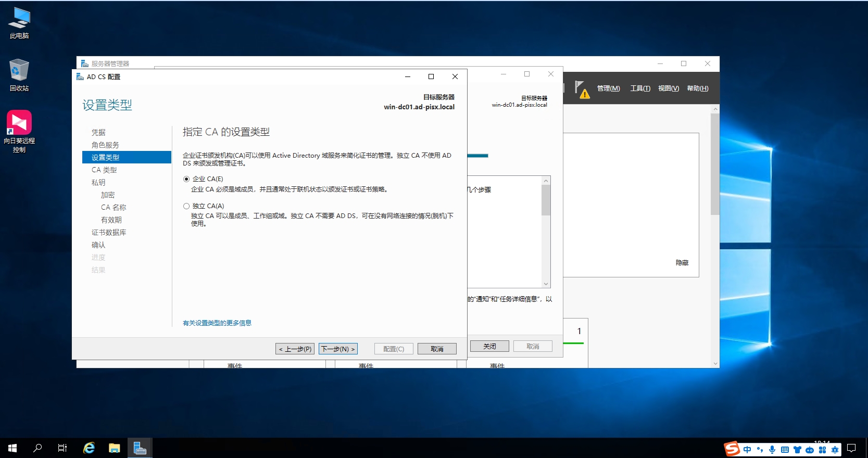Open the 工具(T) menu
Viewport: 868px width, 458px height.
point(640,88)
